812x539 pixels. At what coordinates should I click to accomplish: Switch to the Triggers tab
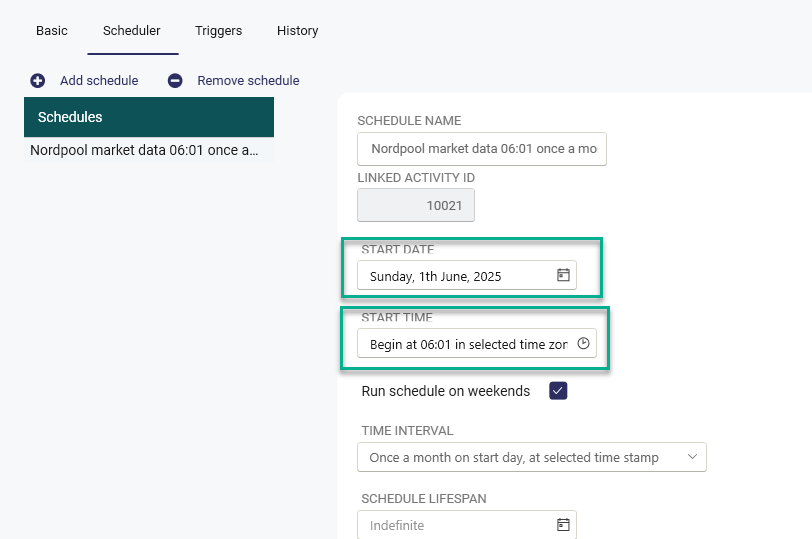(219, 31)
